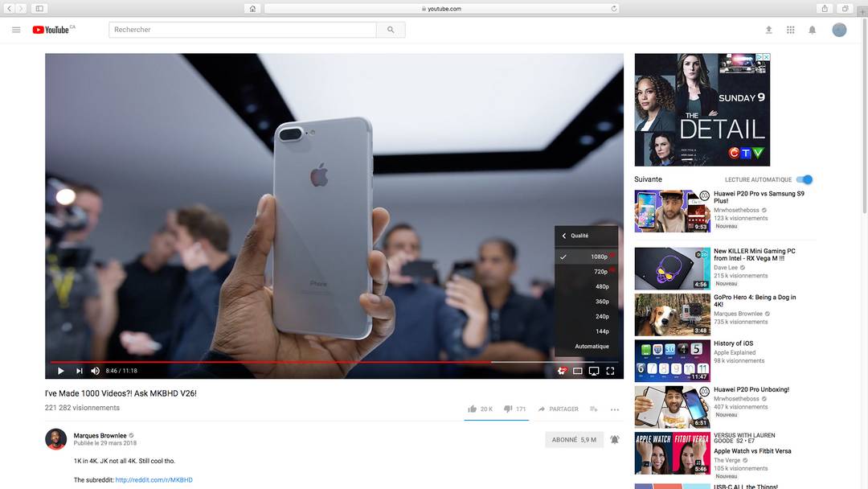
Task: Go back from the Qualité menu
Action: coord(564,236)
